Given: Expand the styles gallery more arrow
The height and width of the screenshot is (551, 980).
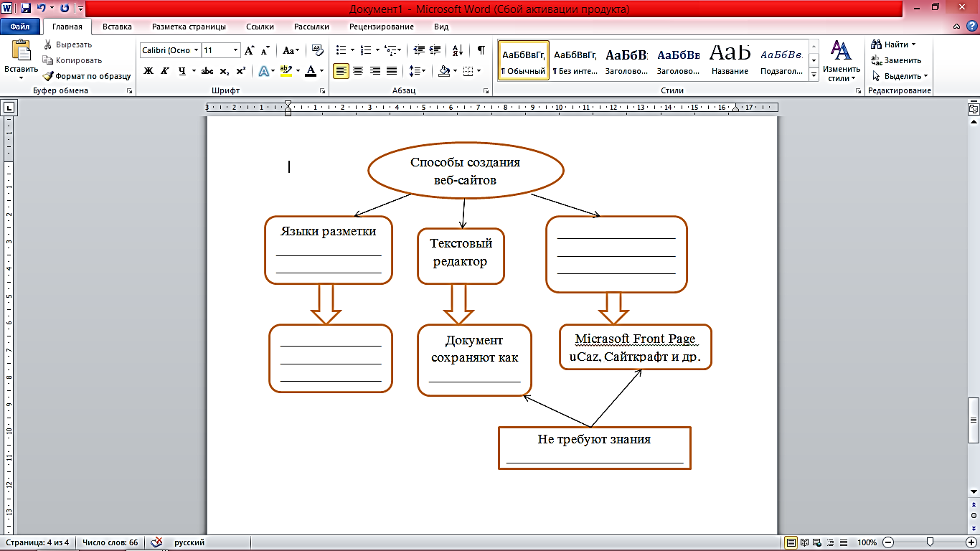Looking at the screenshot, I should click(x=814, y=75).
